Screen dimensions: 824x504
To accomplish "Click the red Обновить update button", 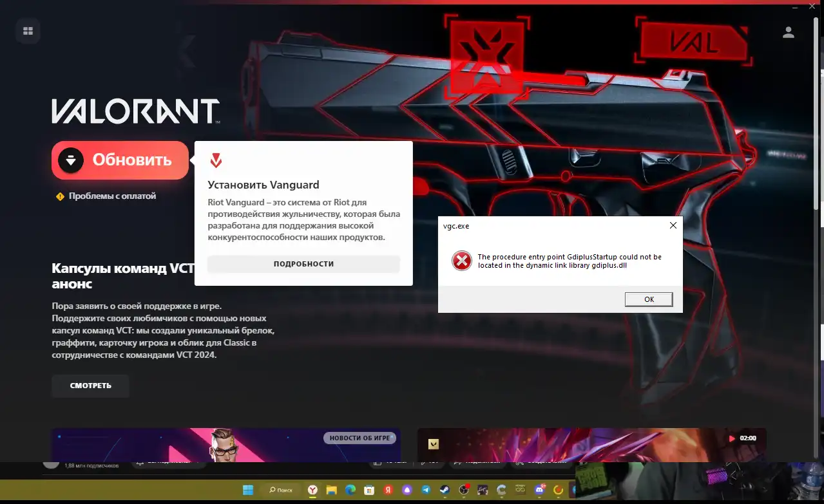I will coord(120,160).
